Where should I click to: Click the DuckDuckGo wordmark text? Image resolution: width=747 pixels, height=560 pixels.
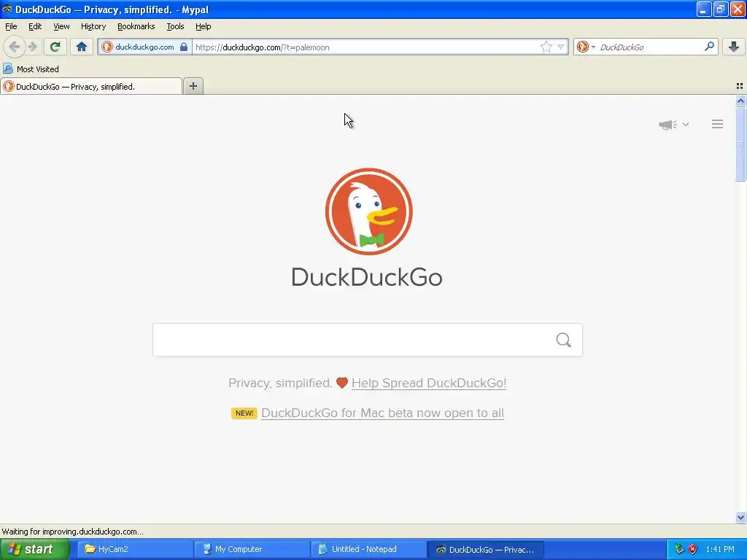coord(367,277)
